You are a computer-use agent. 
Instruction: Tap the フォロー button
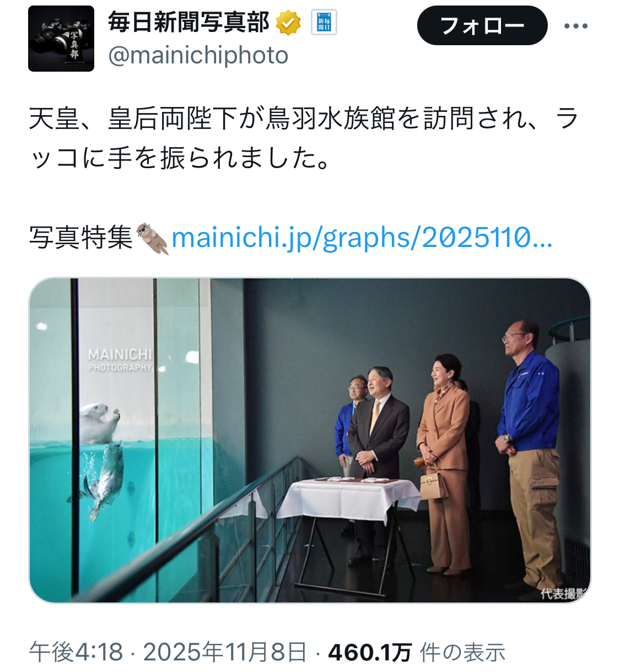tap(482, 25)
